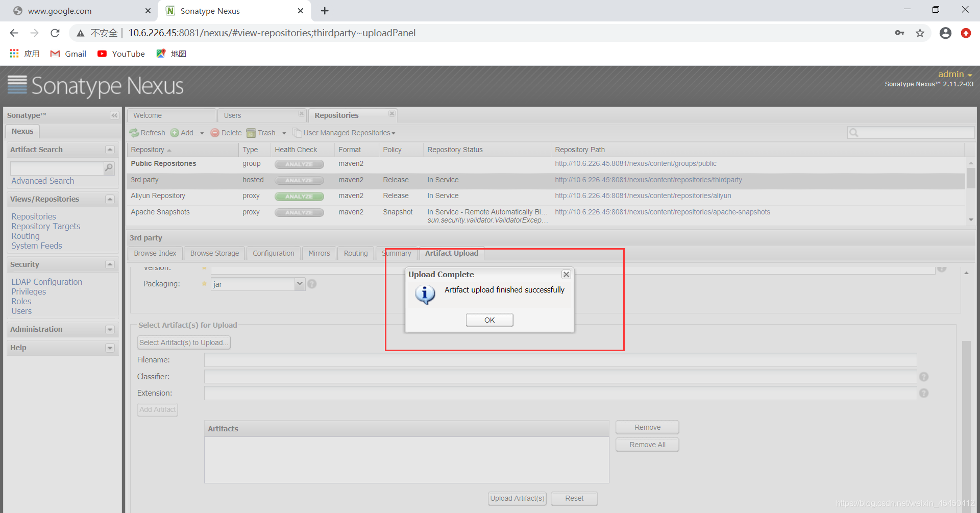
Task: Click Classifier help question icon
Action: click(924, 377)
